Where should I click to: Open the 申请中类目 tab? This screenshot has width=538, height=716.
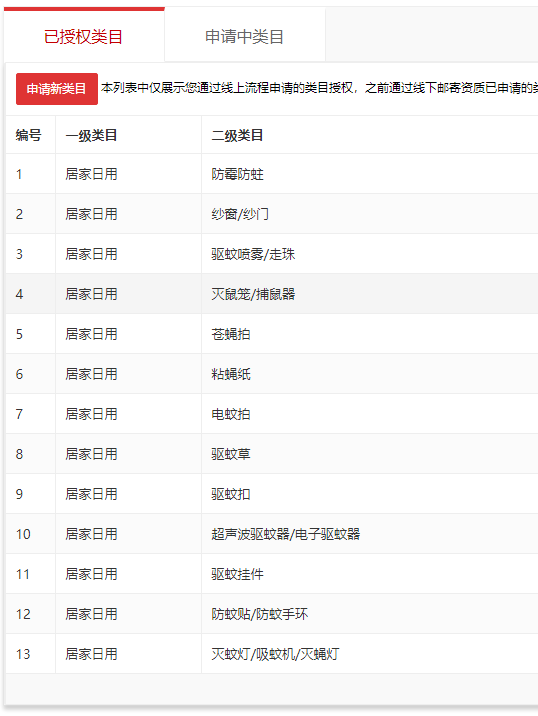(x=244, y=37)
